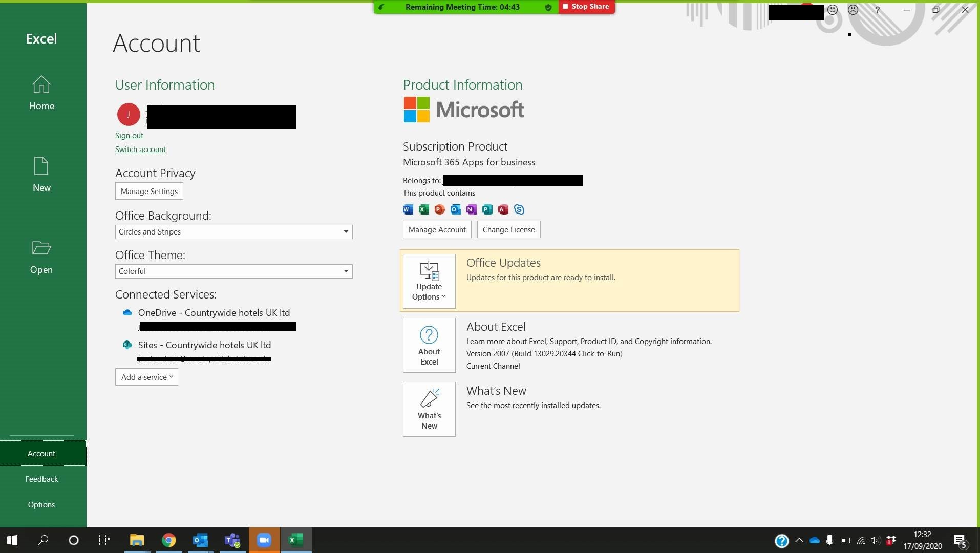Click the Change License button
Viewport: 980px width, 553px height.
coord(508,230)
